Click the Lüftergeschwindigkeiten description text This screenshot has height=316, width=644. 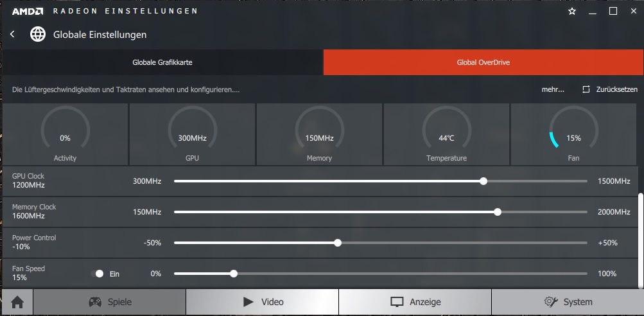126,89
